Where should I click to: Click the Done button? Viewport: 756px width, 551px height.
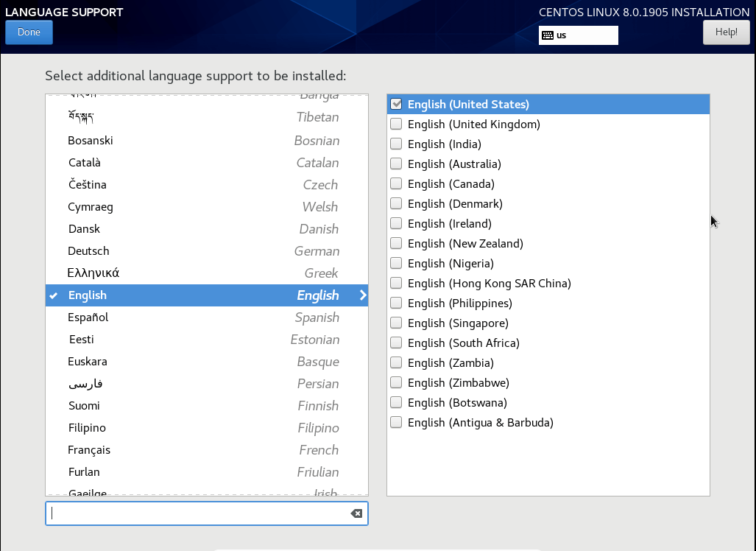29,32
